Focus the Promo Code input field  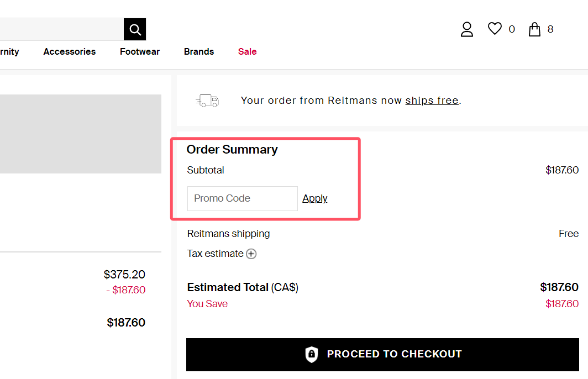(x=243, y=198)
